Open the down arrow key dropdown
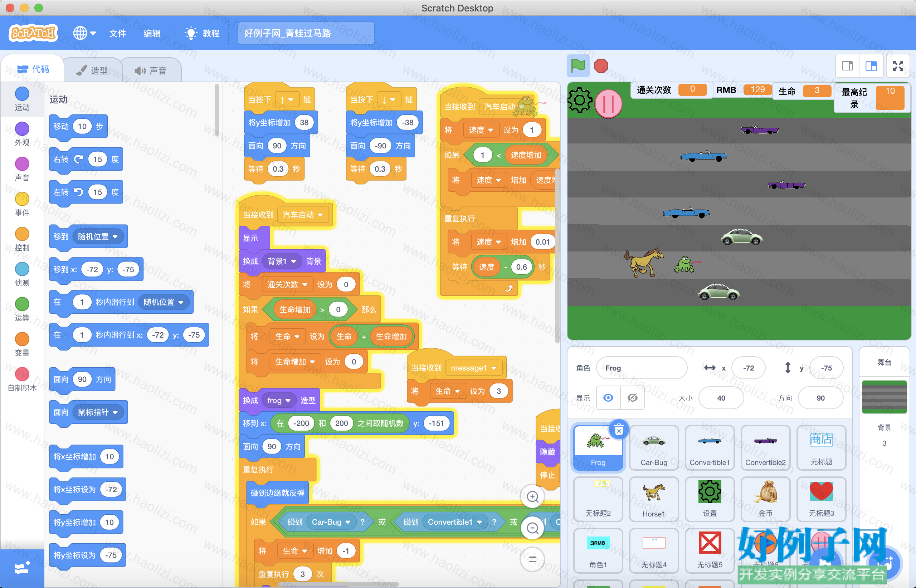Screen dimensions: 916x588 tap(389, 100)
